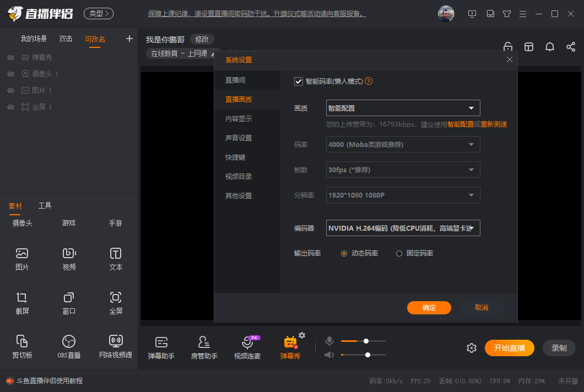Viewport: 584px width, 392px height.
Task: Add the 截屏 screenshot source
Action: point(22,303)
